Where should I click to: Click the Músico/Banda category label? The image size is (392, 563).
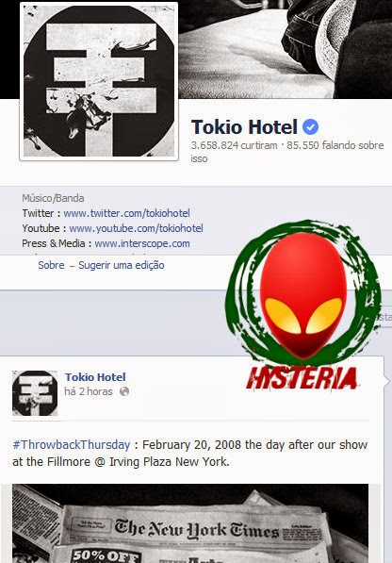click(x=53, y=198)
